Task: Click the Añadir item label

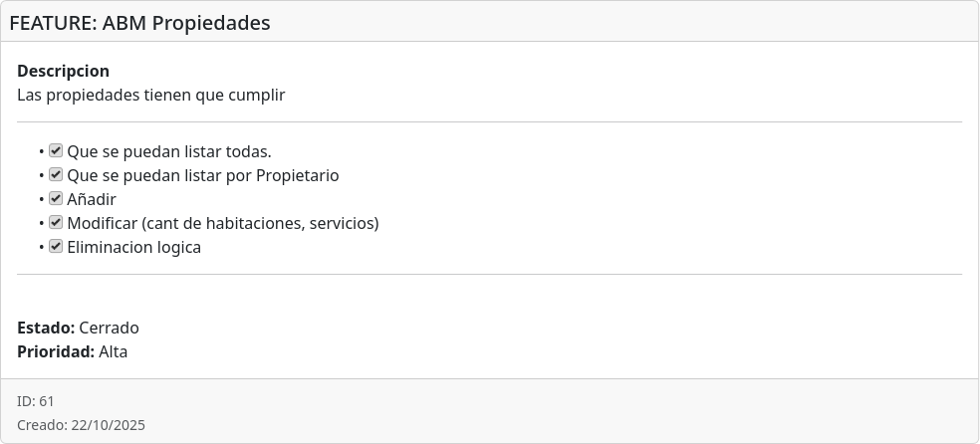Action: 92,200
